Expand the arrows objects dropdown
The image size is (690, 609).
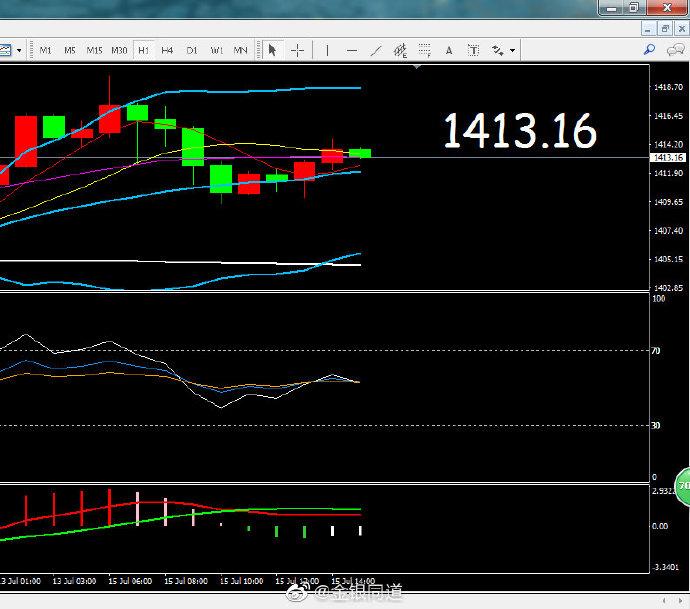(x=513, y=51)
